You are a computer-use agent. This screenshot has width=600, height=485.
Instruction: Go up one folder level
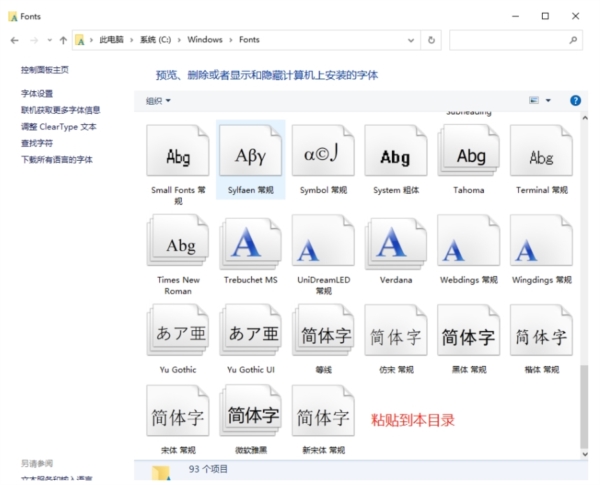63,40
